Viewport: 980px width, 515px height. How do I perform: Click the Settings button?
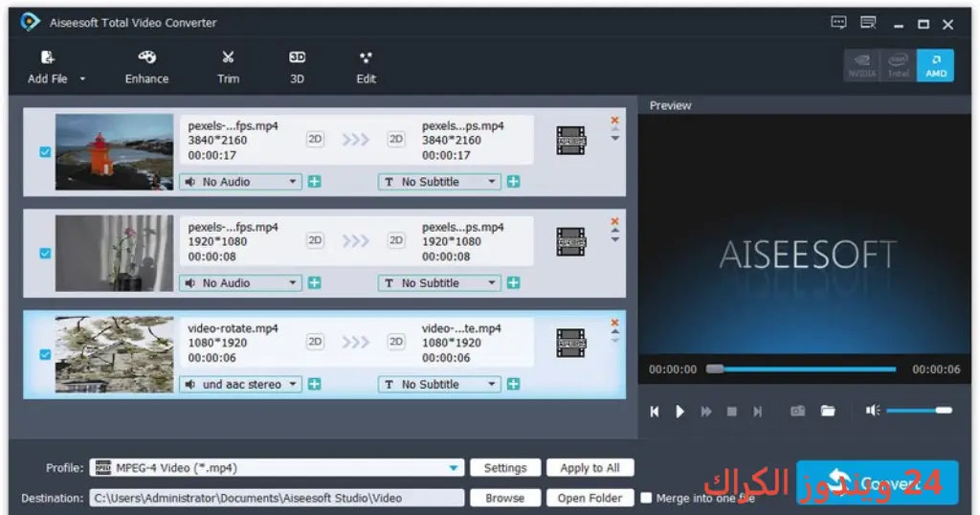coord(505,467)
